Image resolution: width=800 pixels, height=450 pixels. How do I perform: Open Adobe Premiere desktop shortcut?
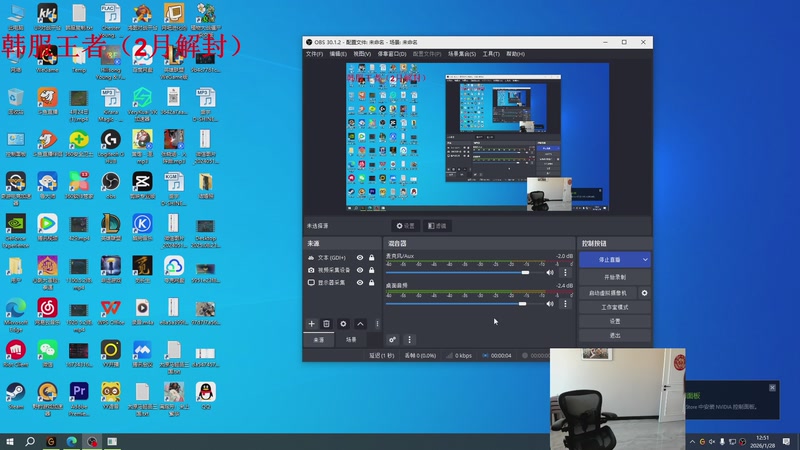point(79,398)
